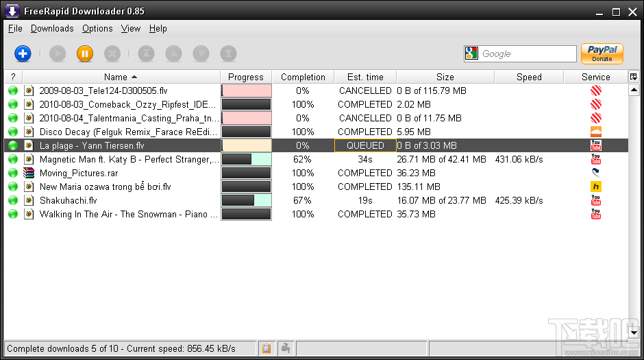Open the Help menu
Image resolution: width=644 pixels, height=360 pixels.
[x=158, y=28]
